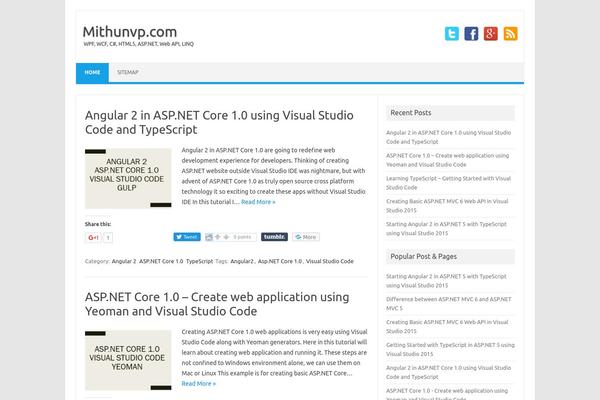Share the post on tumblr
Screen dimensions: 600x400
(x=274, y=237)
